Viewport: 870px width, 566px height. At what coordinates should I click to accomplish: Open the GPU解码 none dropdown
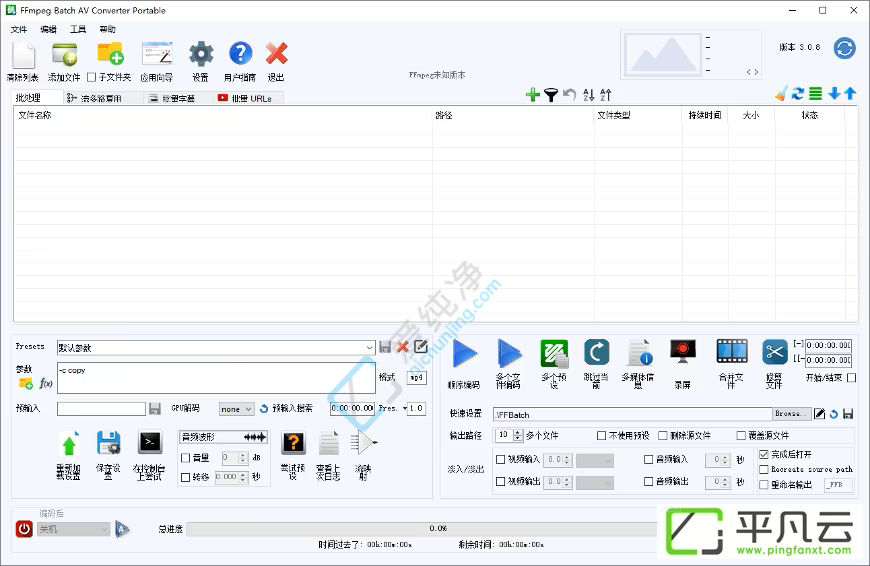click(x=236, y=409)
